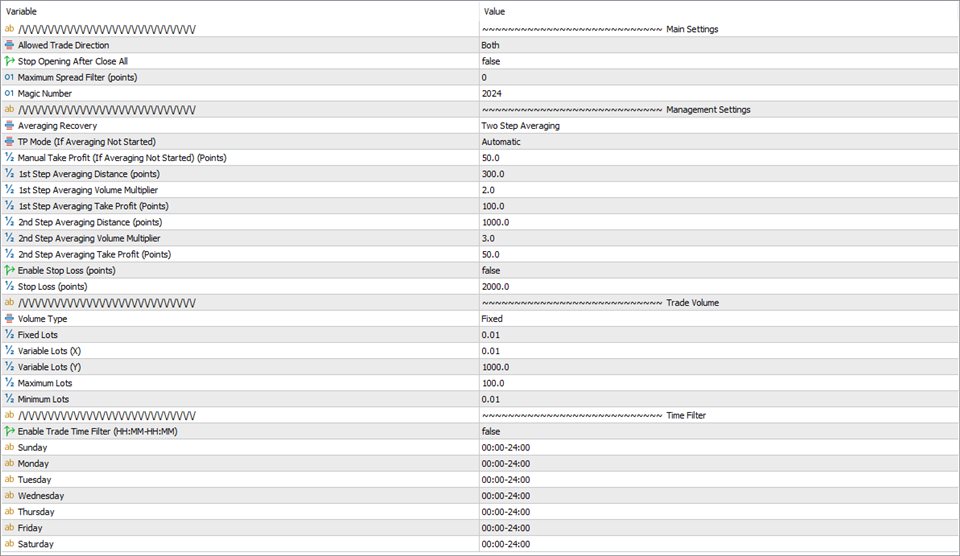
Task: Click the enum icon beside Averaging Recovery
Action: point(9,126)
